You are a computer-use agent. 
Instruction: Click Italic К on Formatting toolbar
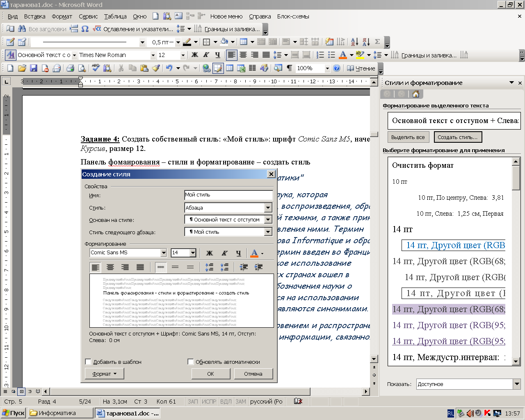click(206, 55)
